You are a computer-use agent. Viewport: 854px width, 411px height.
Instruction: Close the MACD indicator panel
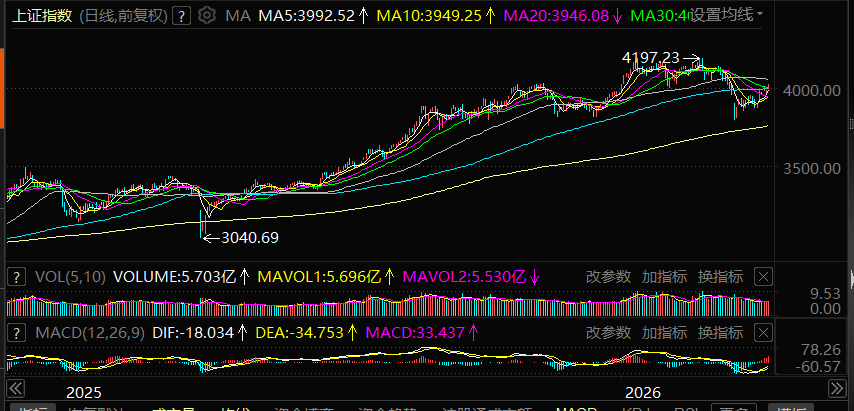pyautogui.click(x=763, y=331)
